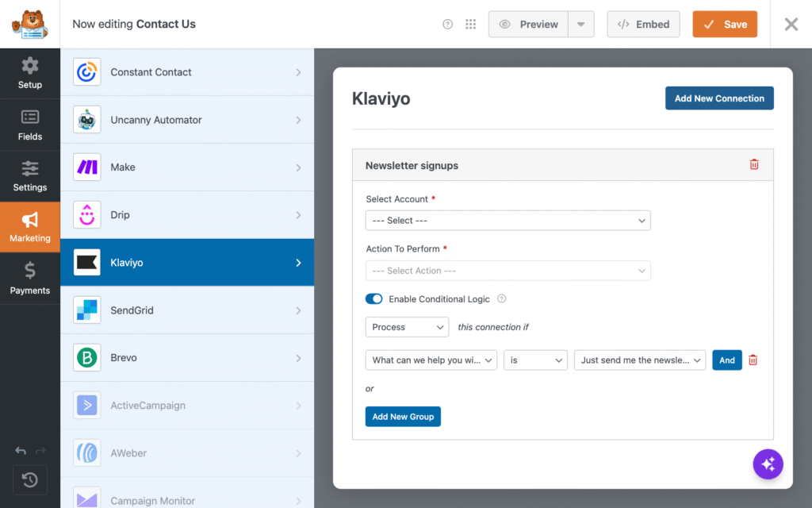Click the Preview button
This screenshot has height=508, width=812.
coord(528,25)
